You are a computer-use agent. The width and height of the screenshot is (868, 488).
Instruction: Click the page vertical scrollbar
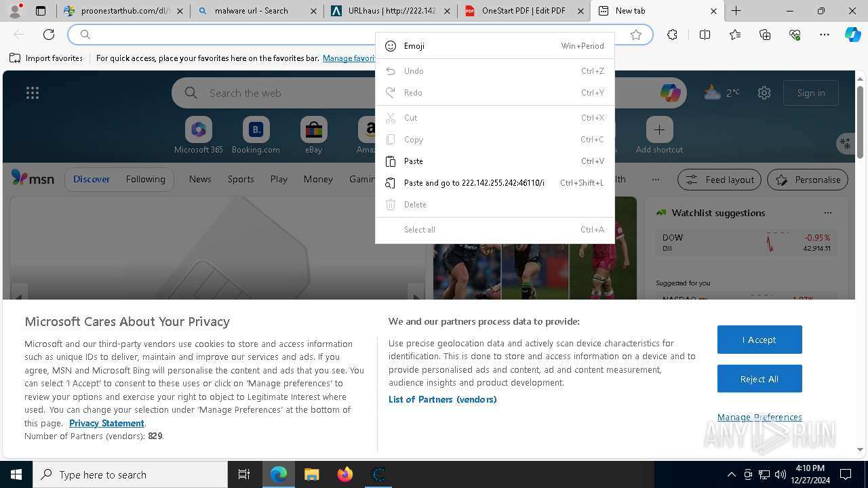860,122
